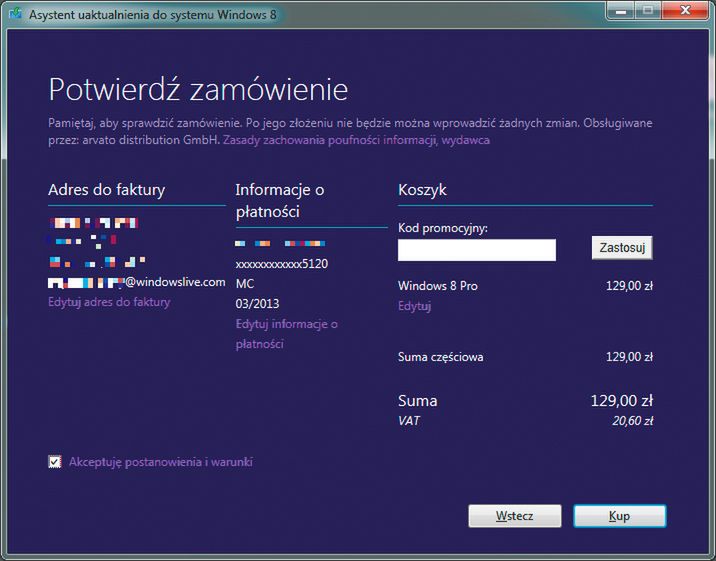Focus the Kod promocyjny input field
The height and width of the screenshot is (561, 716).
[x=477, y=250]
